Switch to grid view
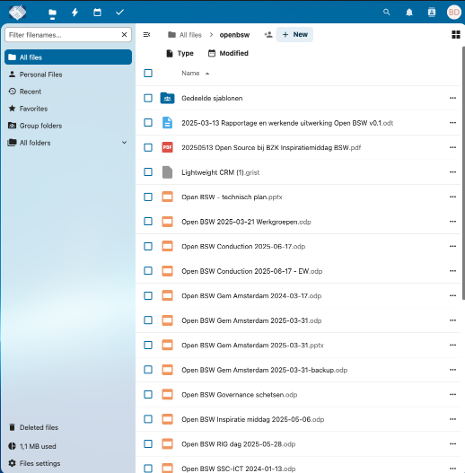465x473 pixels. [456, 34]
